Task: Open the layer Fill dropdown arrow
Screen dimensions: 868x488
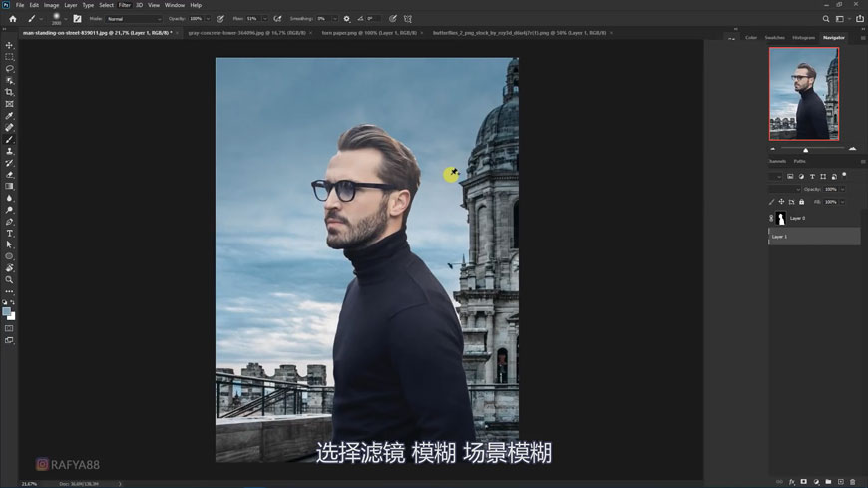Action: point(842,202)
